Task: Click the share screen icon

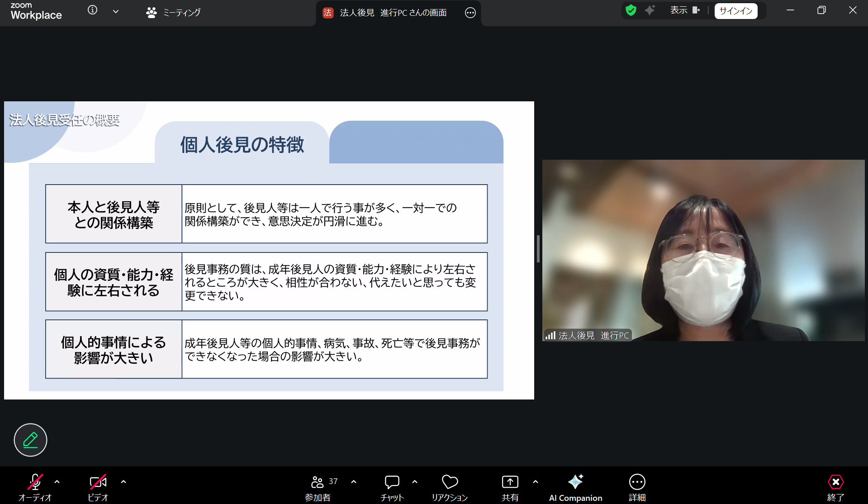Action: (x=510, y=483)
